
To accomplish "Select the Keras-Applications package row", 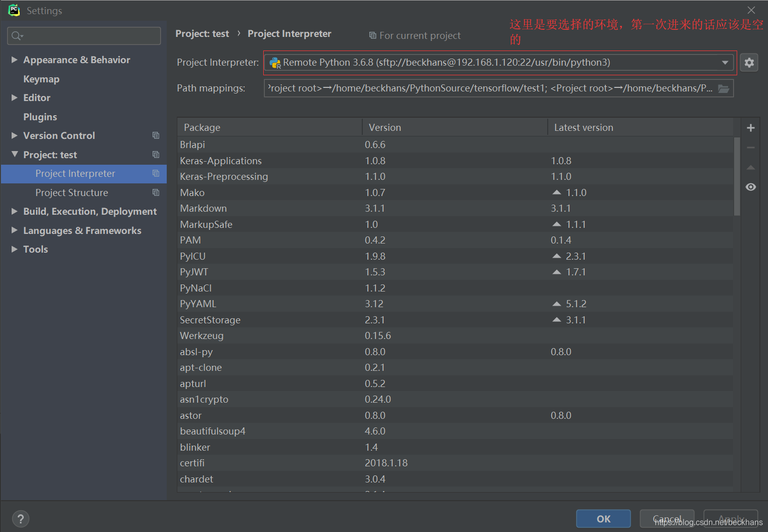I will [455, 161].
